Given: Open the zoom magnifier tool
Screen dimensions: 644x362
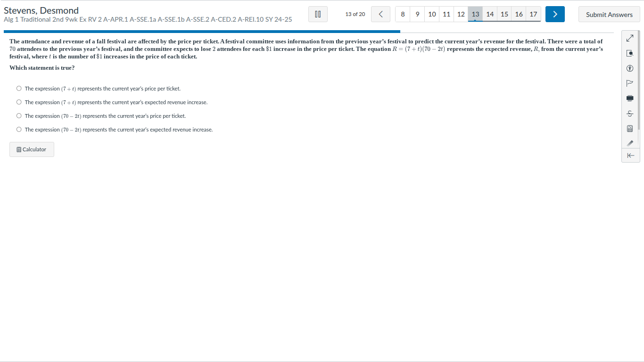Looking at the screenshot, I should click(x=629, y=53).
